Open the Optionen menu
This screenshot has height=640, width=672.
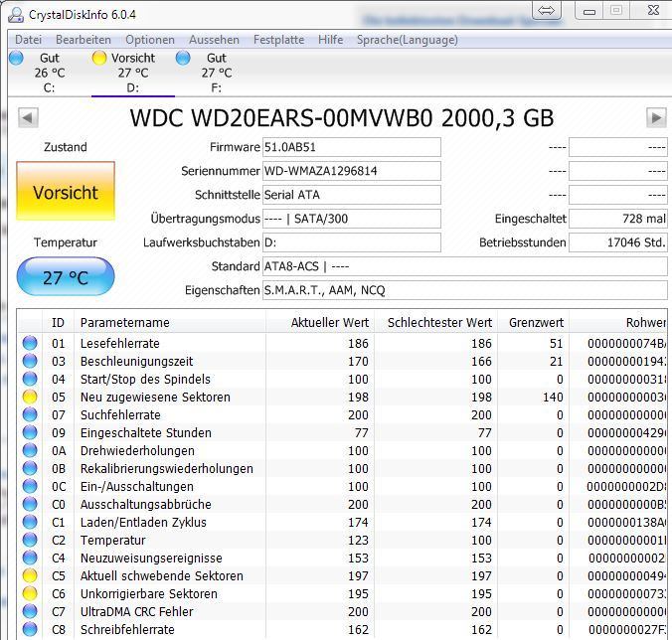[150, 40]
